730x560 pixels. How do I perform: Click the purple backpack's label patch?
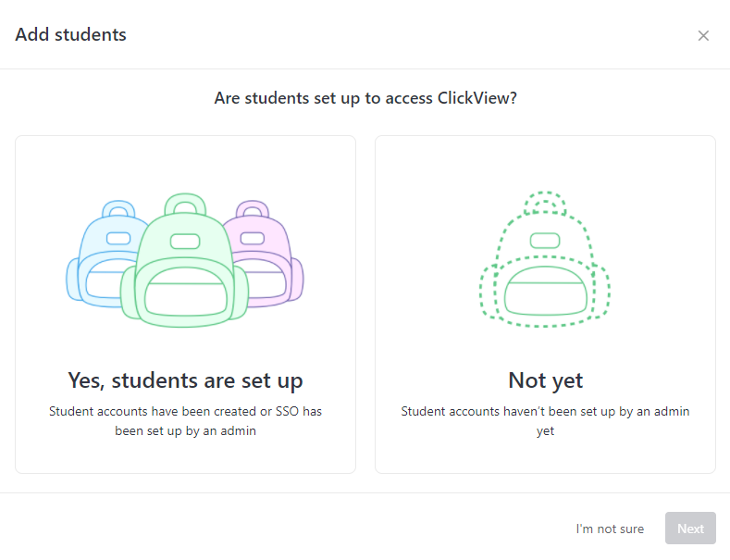[x=253, y=238]
